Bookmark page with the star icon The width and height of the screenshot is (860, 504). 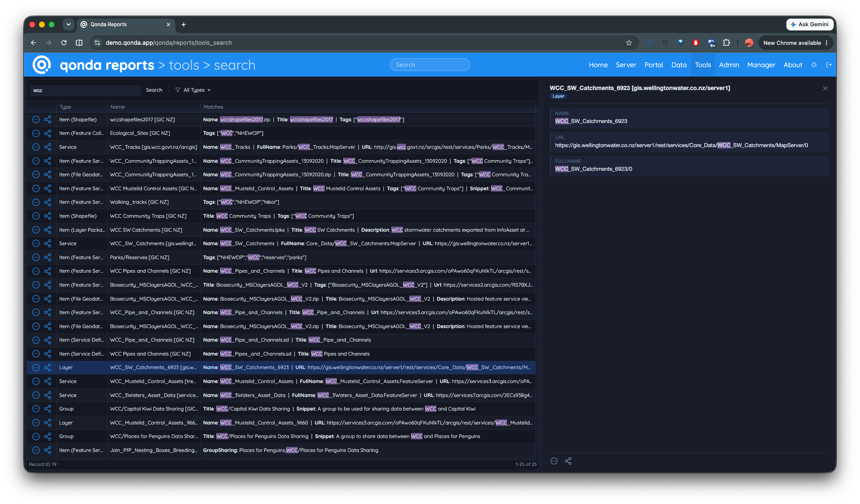(x=629, y=43)
